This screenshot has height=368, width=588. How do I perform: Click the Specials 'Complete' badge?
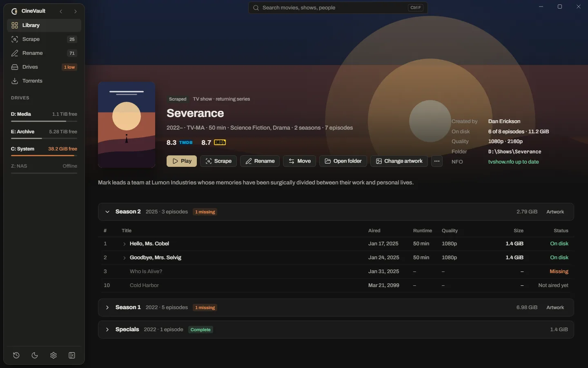(200, 330)
